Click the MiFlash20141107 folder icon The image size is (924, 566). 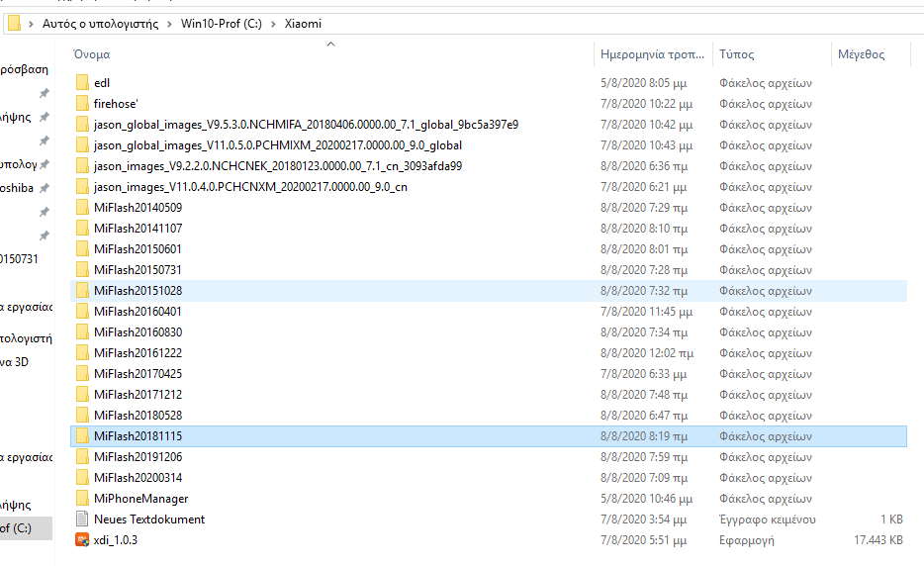point(82,229)
